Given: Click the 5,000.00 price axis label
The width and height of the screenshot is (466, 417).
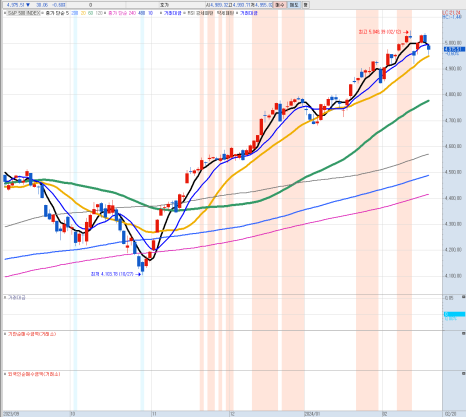Looking at the screenshot, I should coord(453,43).
